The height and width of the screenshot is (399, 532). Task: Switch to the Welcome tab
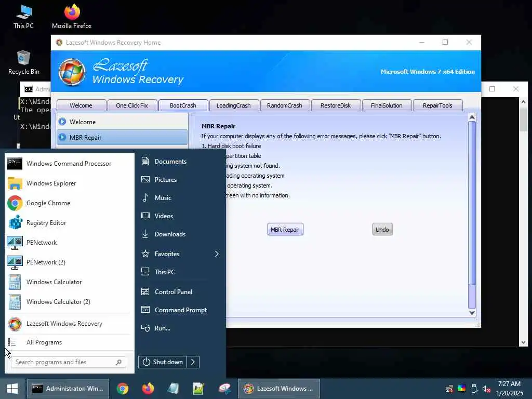[81, 105]
